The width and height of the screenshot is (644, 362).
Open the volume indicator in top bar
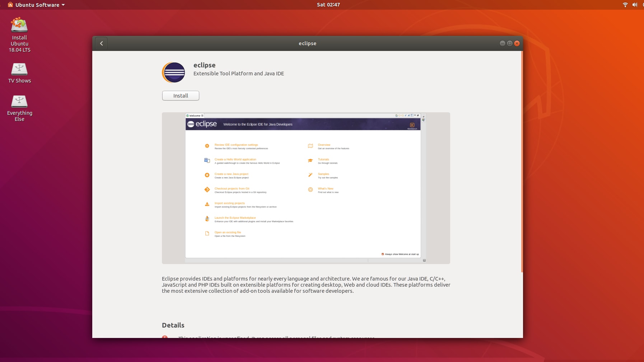pyautogui.click(x=635, y=5)
